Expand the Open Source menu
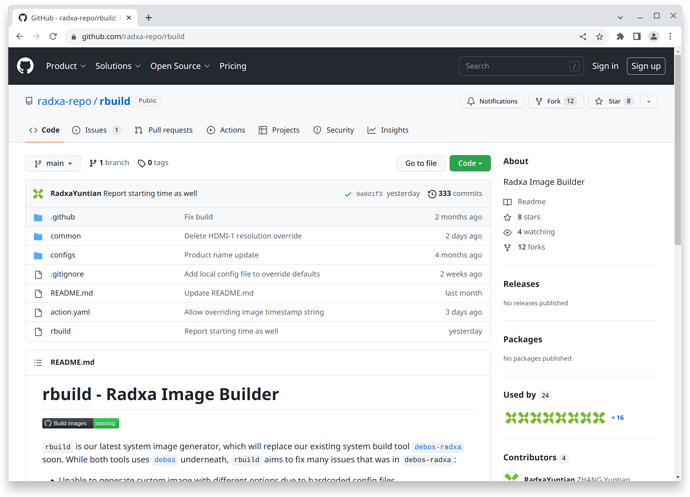The height and width of the screenshot is (497, 690). 180,66
